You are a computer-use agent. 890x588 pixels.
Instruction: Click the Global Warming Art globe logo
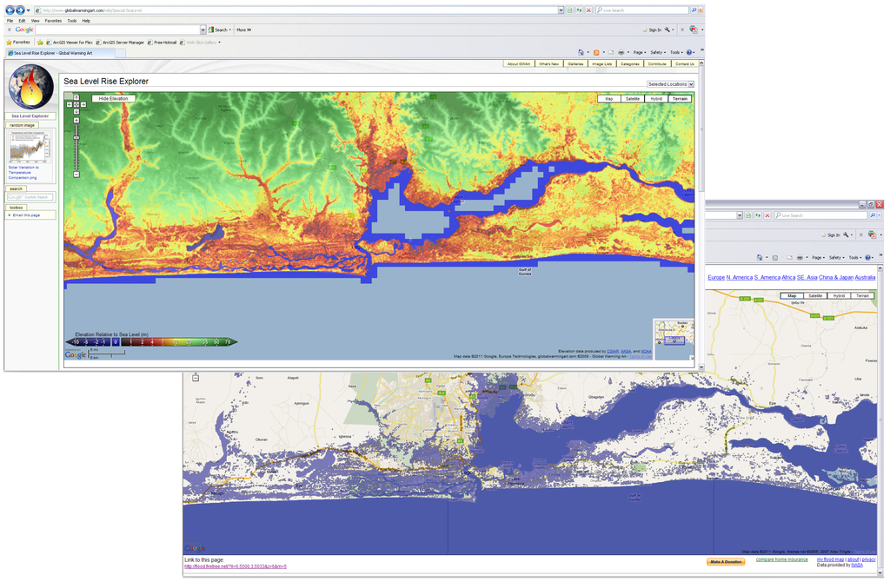[x=30, y=88]
